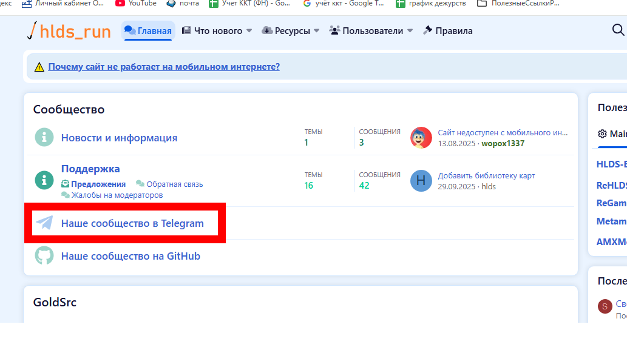Open wopox1337 avatar next to latest post
The height and width of the screenshot is (364, 627).
coord(421,138)
